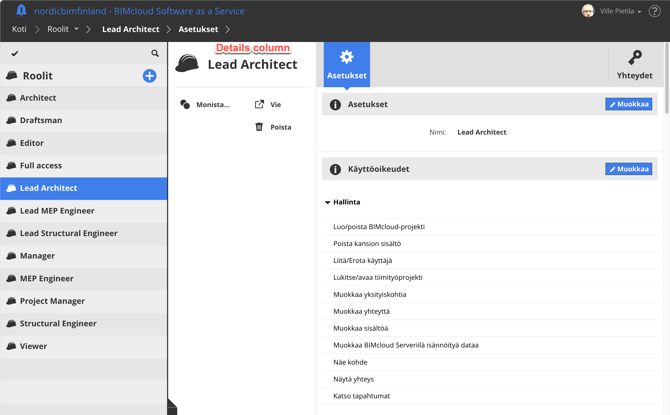The height and width of the screenshot is (415, 670).
Task: Collapse the Hallinta section
Action: click(328, 202)
